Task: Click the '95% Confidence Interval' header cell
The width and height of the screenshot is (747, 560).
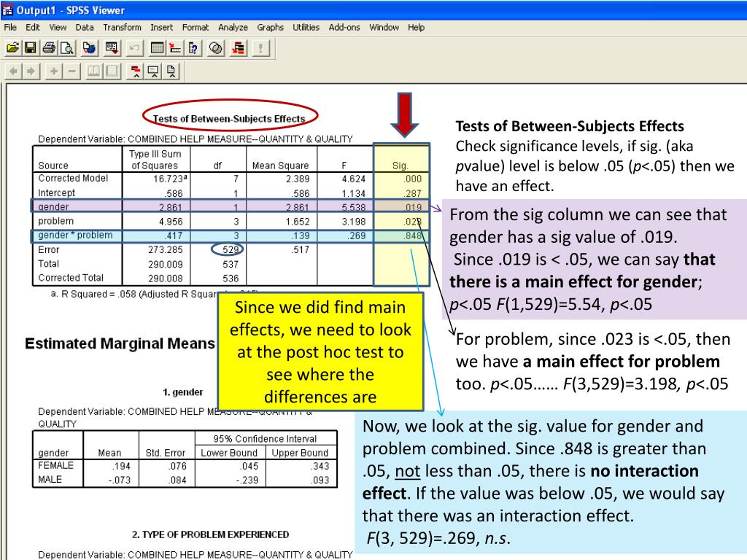Action: [x=265, y=438]
